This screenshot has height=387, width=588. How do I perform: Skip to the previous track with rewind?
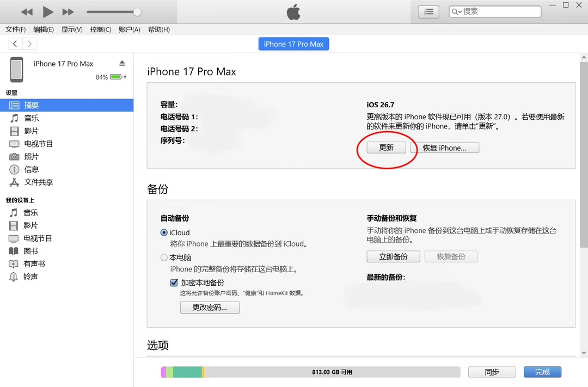(x=27, y=12)
